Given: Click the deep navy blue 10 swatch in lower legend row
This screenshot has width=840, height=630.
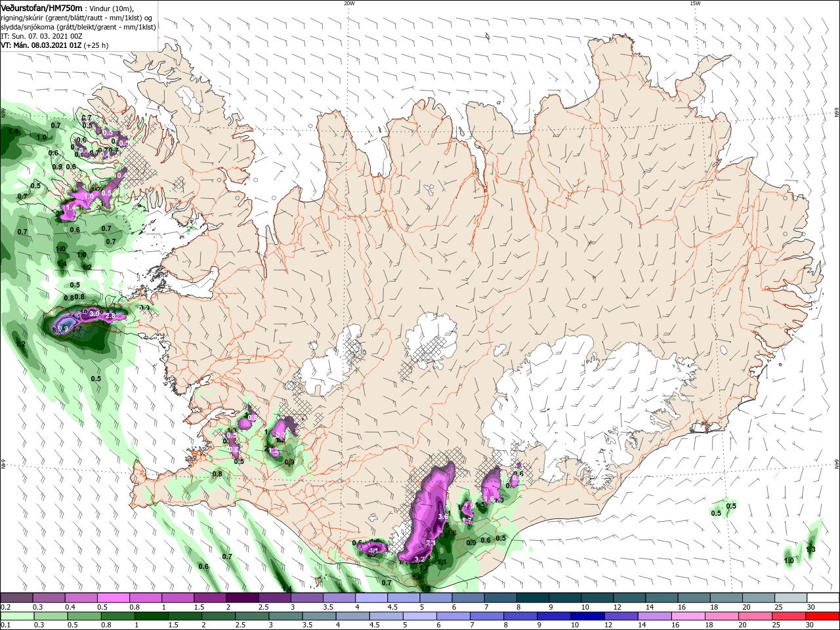Looking at the screenshot, I should pyautogui.click(x=587, y=616).
